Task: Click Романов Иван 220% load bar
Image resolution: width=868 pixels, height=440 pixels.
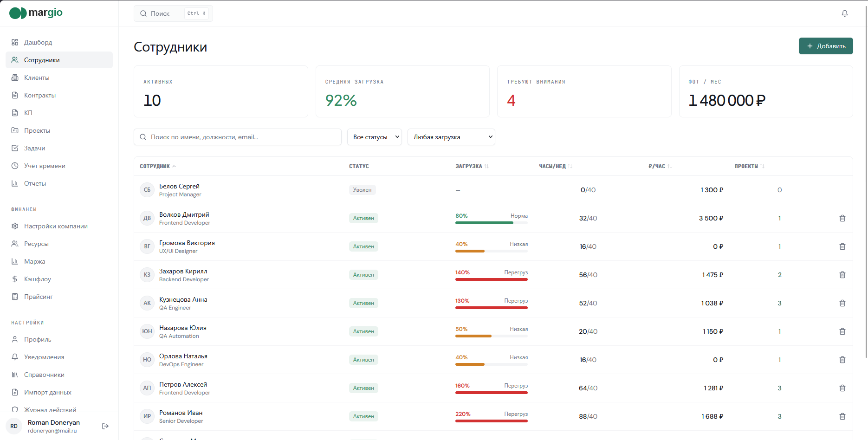Action: click(492, 421)
